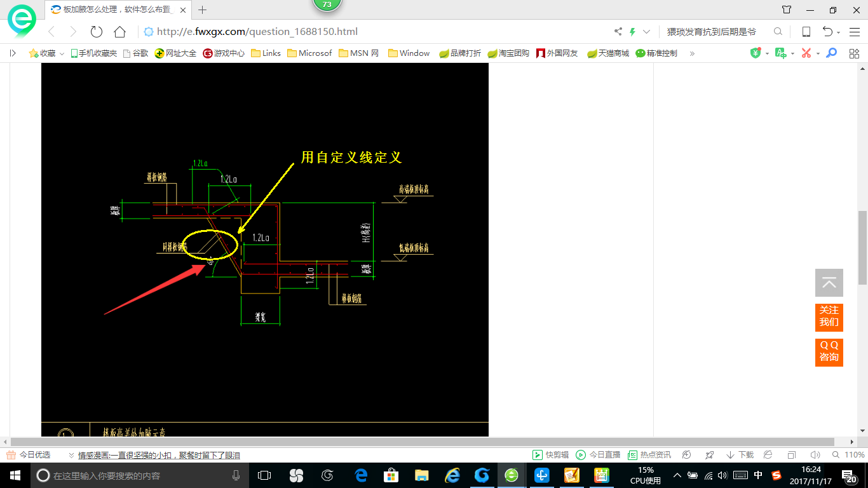
Task: Click the address bar URL field
Action: point(375,32)
